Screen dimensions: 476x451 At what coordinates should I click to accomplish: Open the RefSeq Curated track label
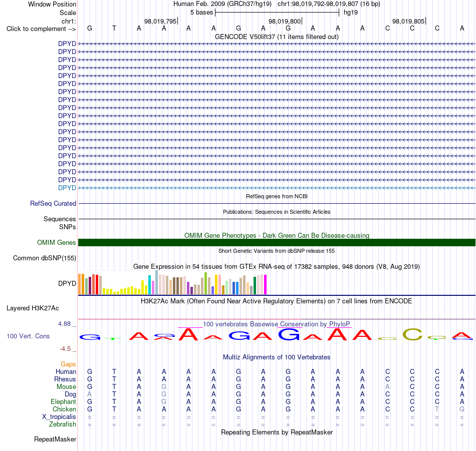(53, 204)
